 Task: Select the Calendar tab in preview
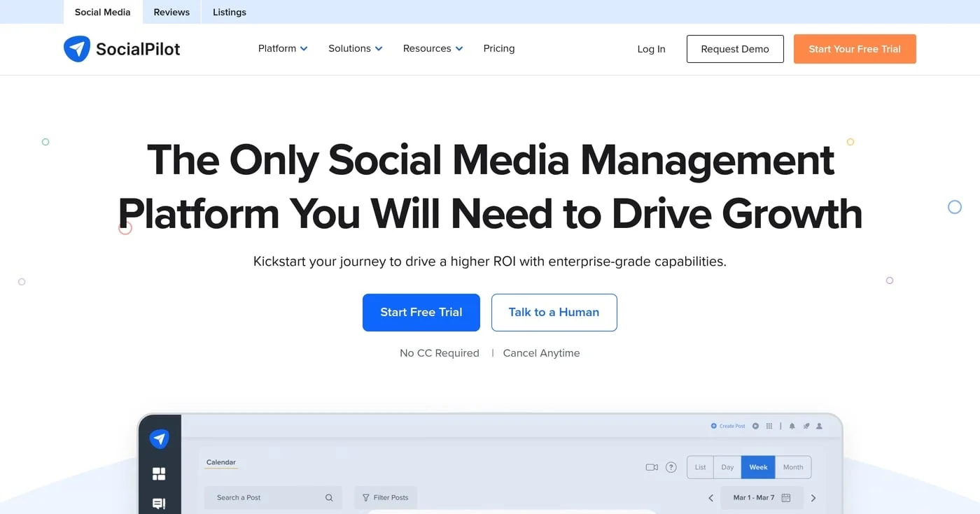220,463
